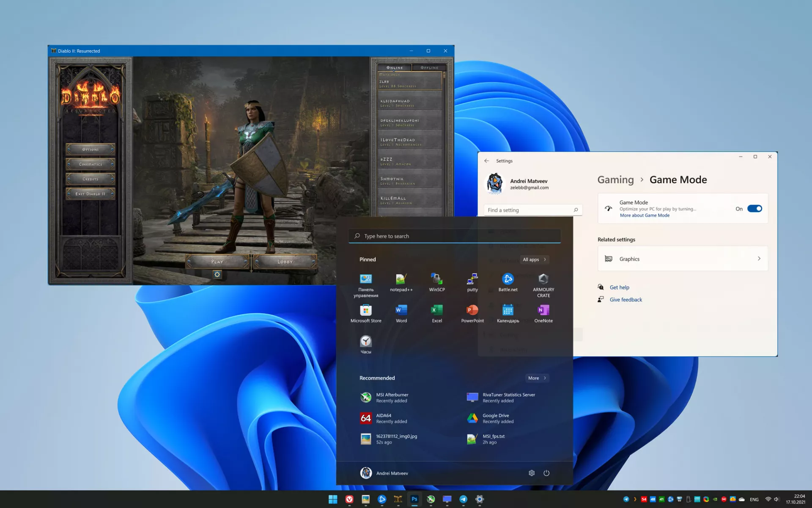Expand More recommended items
The height and width of the screenshot is (508, 812).
(537, 378)
